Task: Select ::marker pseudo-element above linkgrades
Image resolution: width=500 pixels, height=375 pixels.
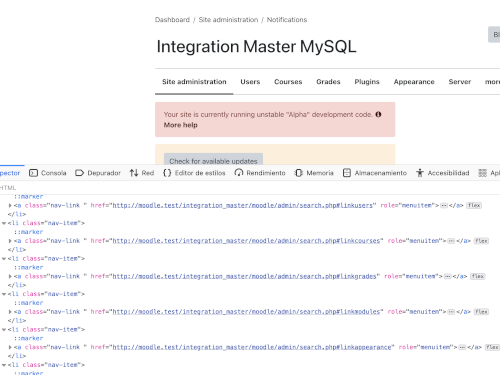Action: pos(28,267)
